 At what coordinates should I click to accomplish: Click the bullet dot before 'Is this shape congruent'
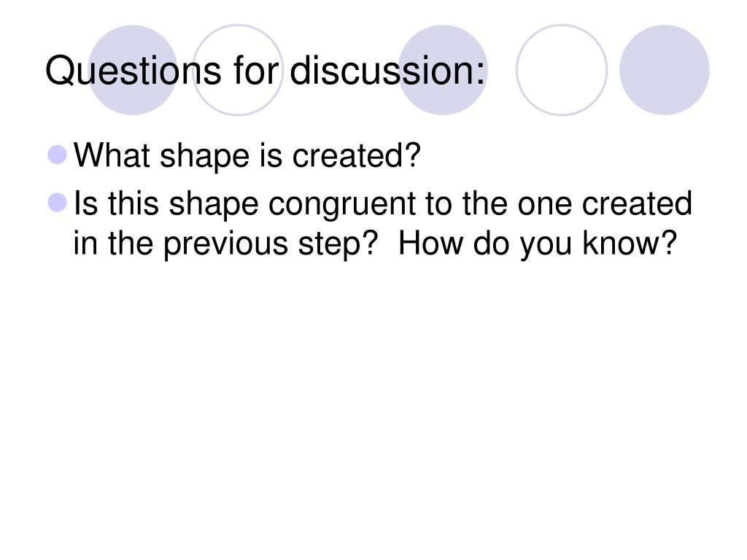tap(58, 203)
